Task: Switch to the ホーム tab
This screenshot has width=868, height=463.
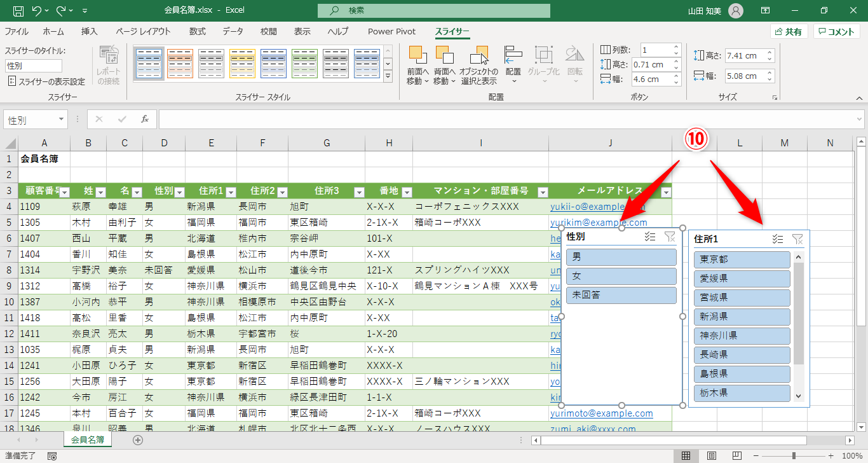Action: [53, 31]
